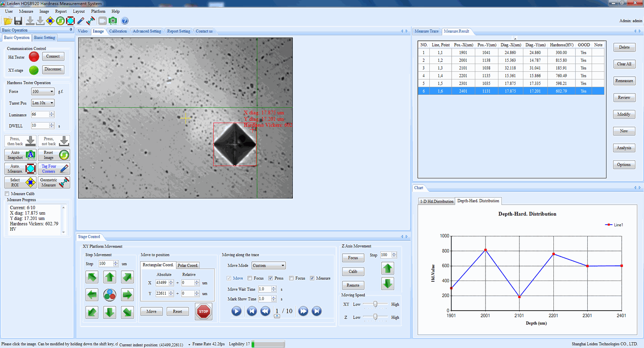Click the Connect button for Hd.Tester
This screenshot has width=644, height=348.
coord(53,56)
